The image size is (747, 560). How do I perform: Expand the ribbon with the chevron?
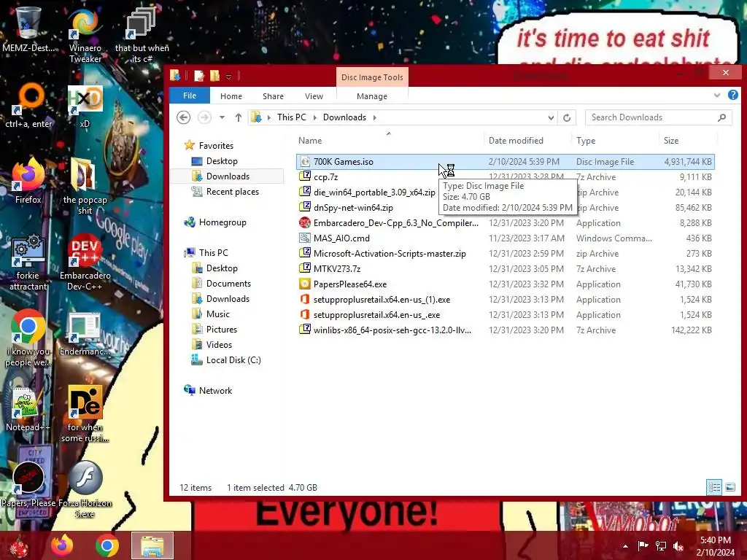tap(717, 96)
